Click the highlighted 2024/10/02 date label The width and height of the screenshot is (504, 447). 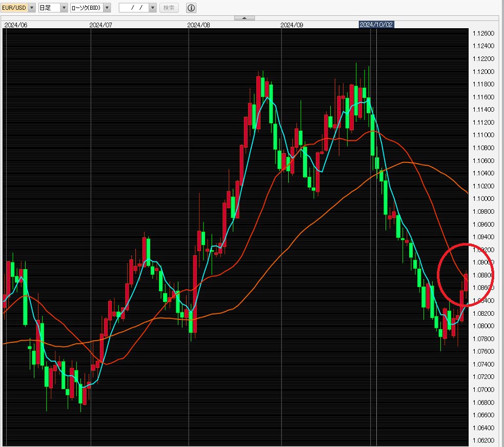point(376,25)
